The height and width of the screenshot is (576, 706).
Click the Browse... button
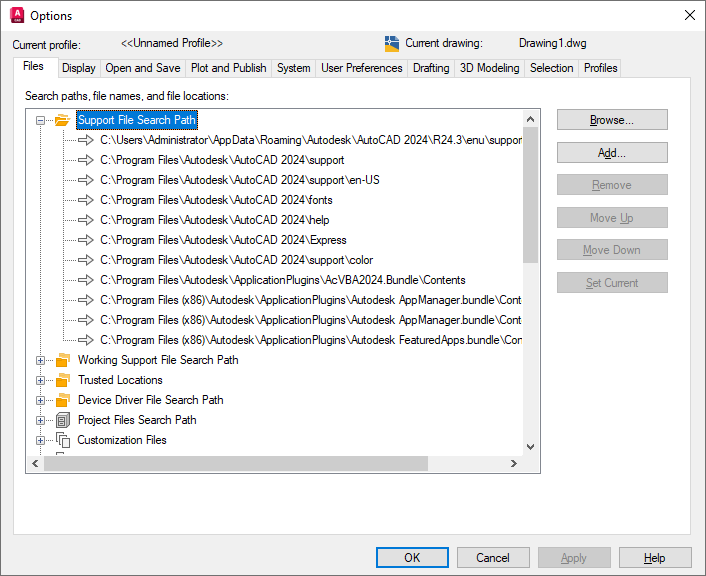pyautogui.click(x=612, y=120)
